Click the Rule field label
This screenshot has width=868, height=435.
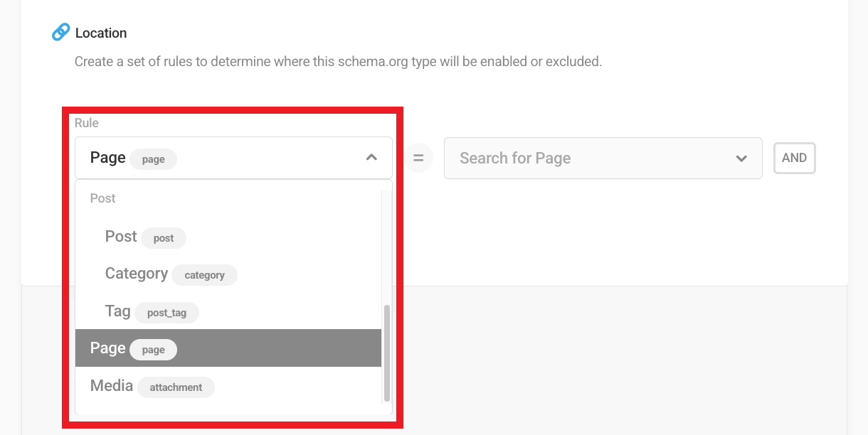click(87, 123)
